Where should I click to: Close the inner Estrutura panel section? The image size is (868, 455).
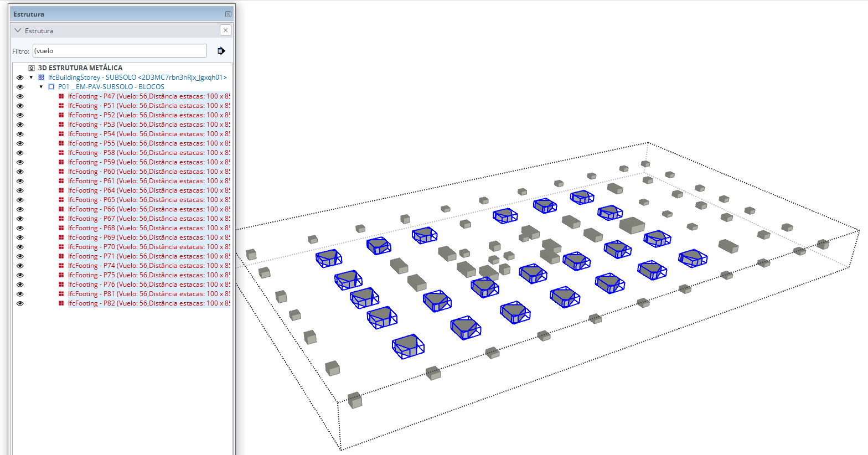tap(225, 30)
